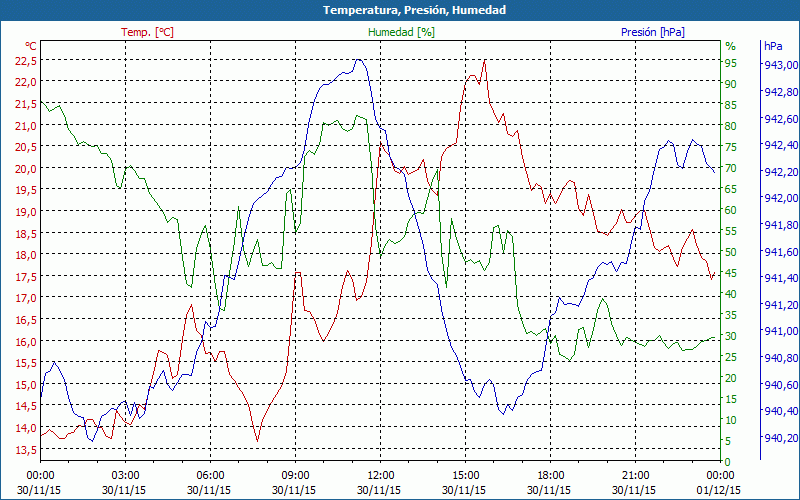Image resolution: width=800 pixels, height=500 pixels.
Task: Click the 941,40 pressure axis value
Action: pyautogui.click(x=780, y=278)
